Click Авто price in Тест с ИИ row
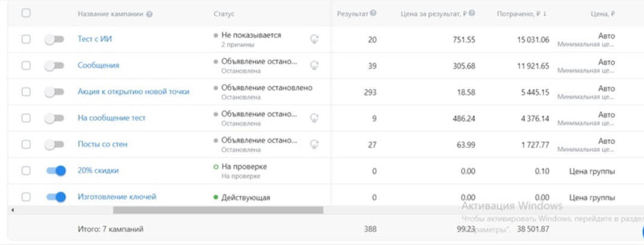 [607, 36]
